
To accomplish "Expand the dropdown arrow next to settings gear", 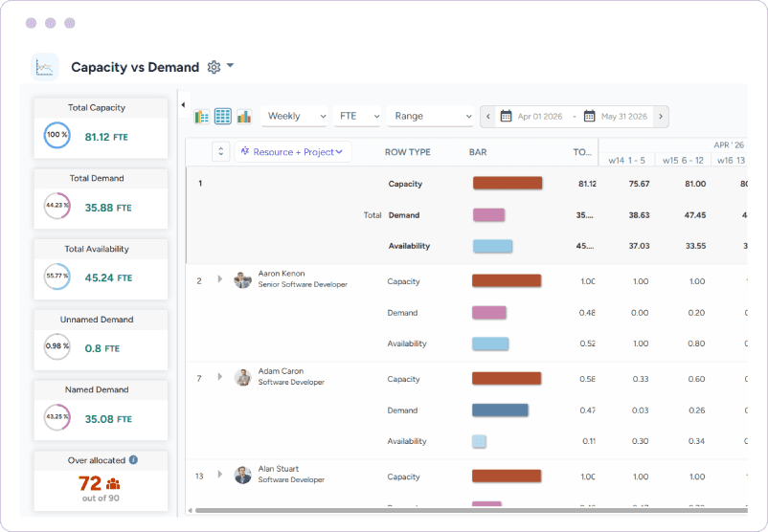I will pyautogui.click(x=230, y=66).
